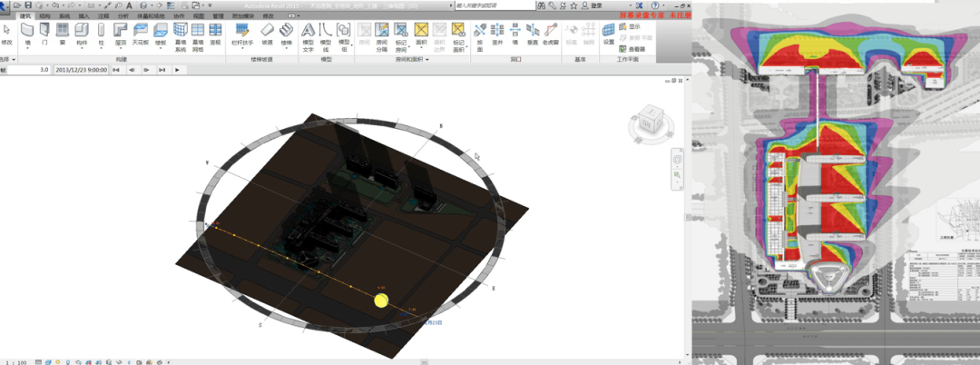980x365 pixels.
Task: Select the Window (窗) tool
Action: click(x=63, y=34)
